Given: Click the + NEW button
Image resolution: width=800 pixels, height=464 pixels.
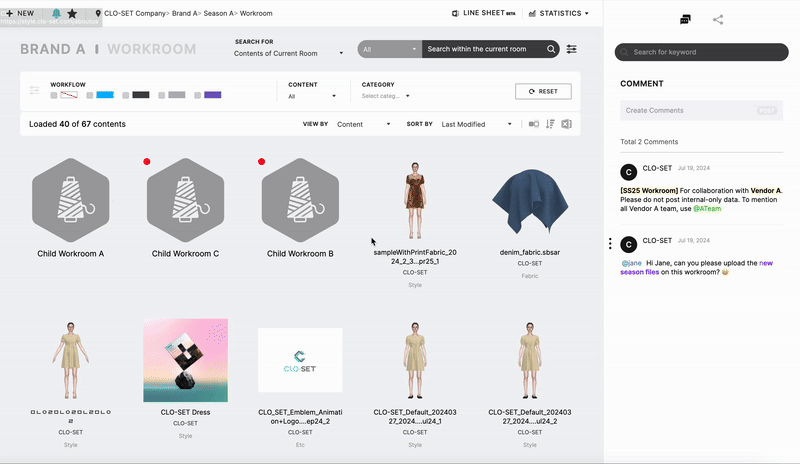Looking at the screenshot, I should point(20,13).
